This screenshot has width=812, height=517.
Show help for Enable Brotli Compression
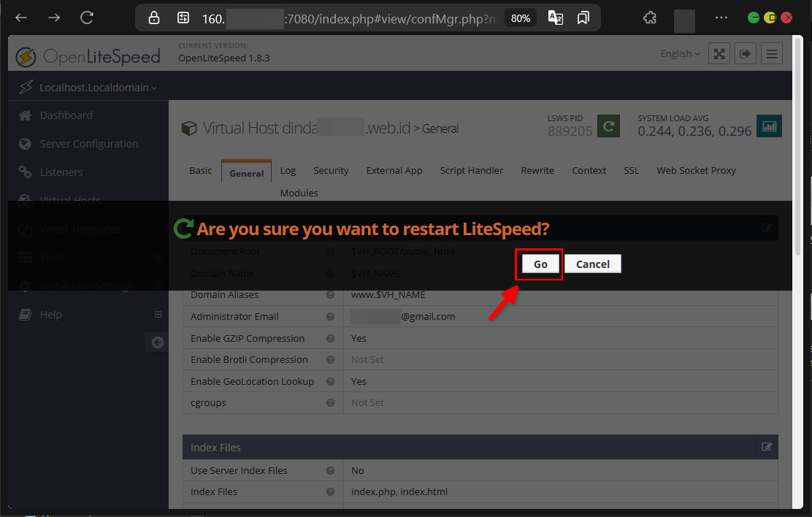coord(330,359)
